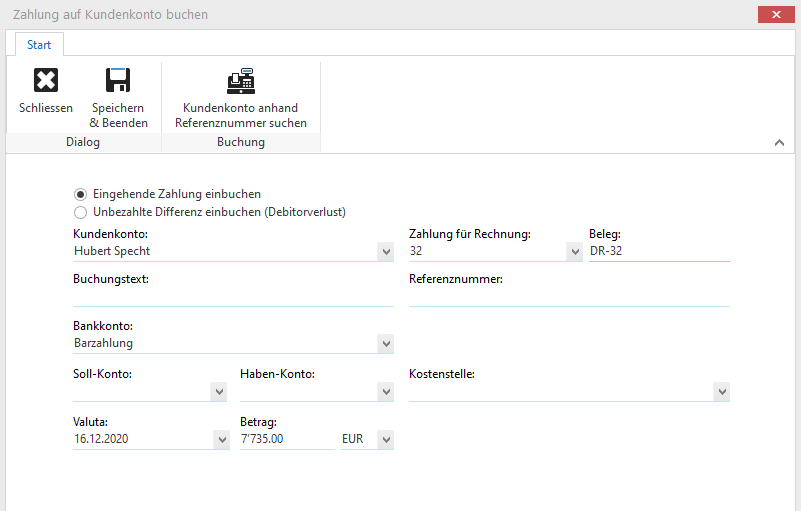This screenshot has height=511, width=801.
Task: Click the Beleg field containing DR-32
Action: click(658, 251)
